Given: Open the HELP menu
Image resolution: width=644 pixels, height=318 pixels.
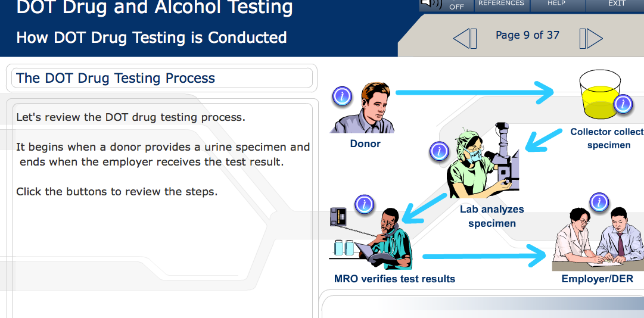Looking at the screenshot, I should point(556,4).
